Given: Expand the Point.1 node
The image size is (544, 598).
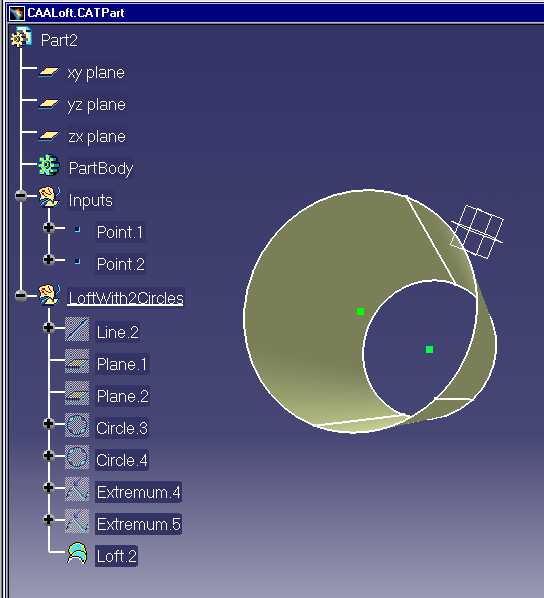Looking at the screenshot, I should coord(48,227).
